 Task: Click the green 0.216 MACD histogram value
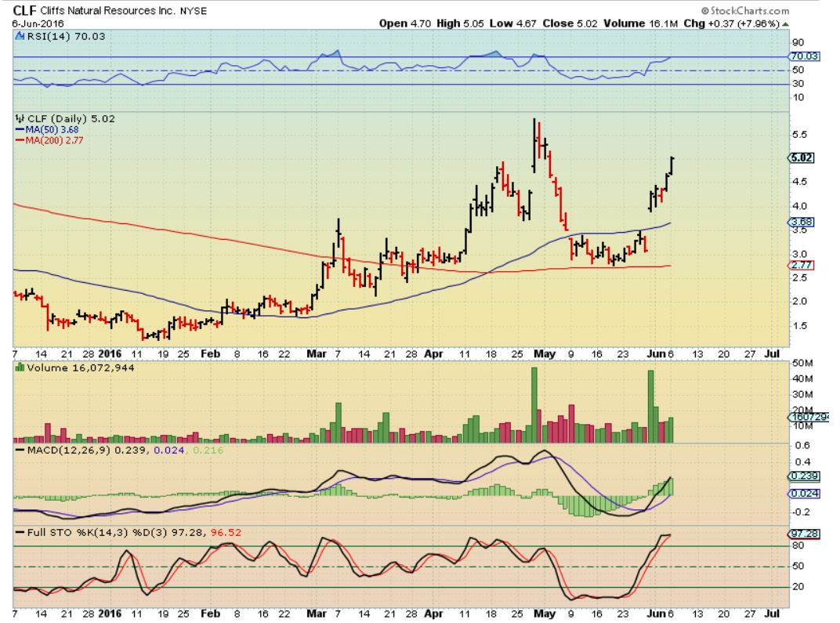(208, 450)
